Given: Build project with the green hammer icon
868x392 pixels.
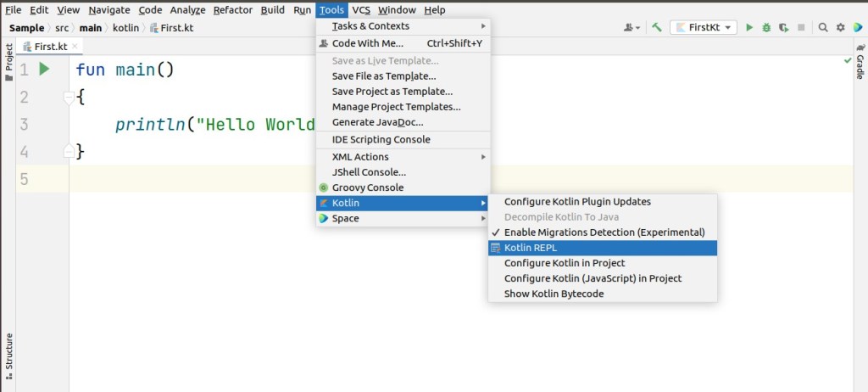Looking at the screenshot, I should [x=657, y=27].
